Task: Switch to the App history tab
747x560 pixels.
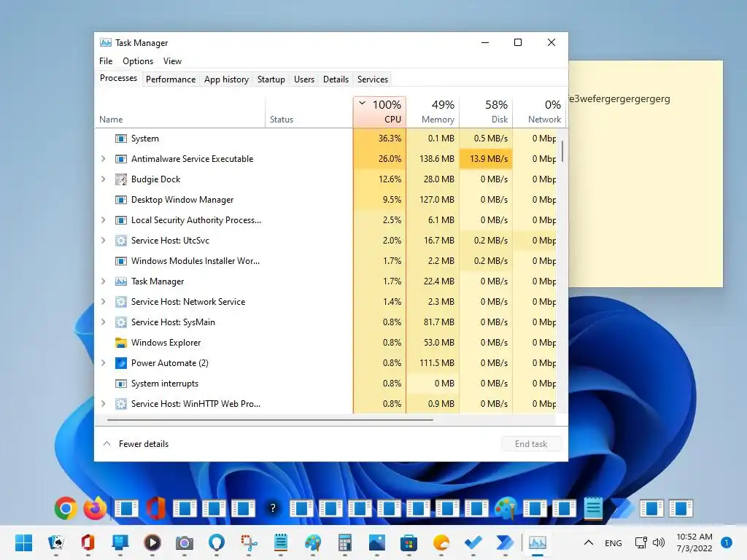Action: (x=226, y=79)
